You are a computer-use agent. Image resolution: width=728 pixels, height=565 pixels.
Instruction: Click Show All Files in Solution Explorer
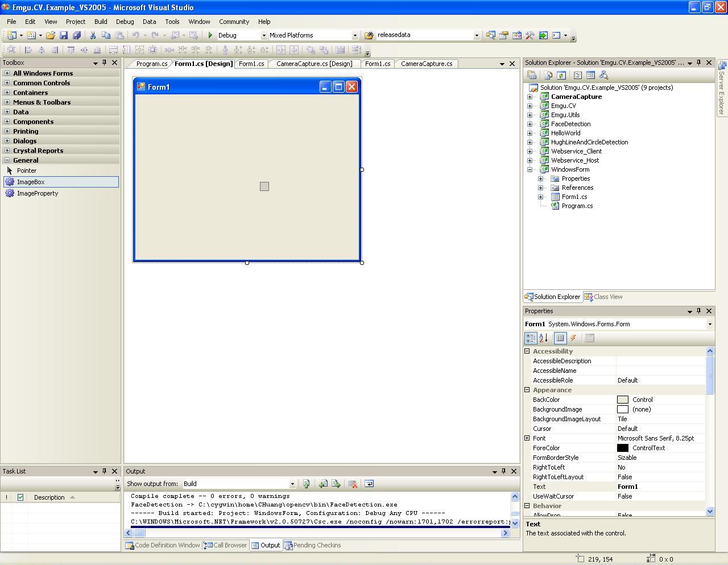pos(548,75)
